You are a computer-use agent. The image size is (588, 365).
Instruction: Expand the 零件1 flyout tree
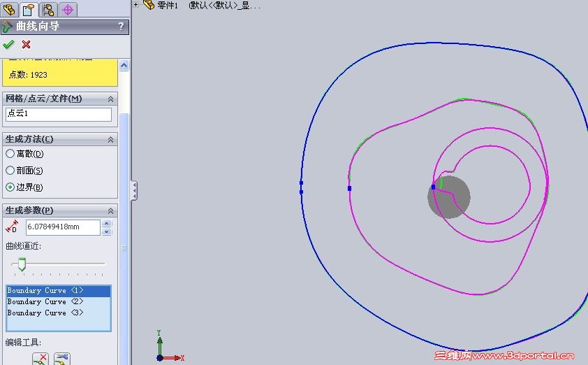[136, 4]
